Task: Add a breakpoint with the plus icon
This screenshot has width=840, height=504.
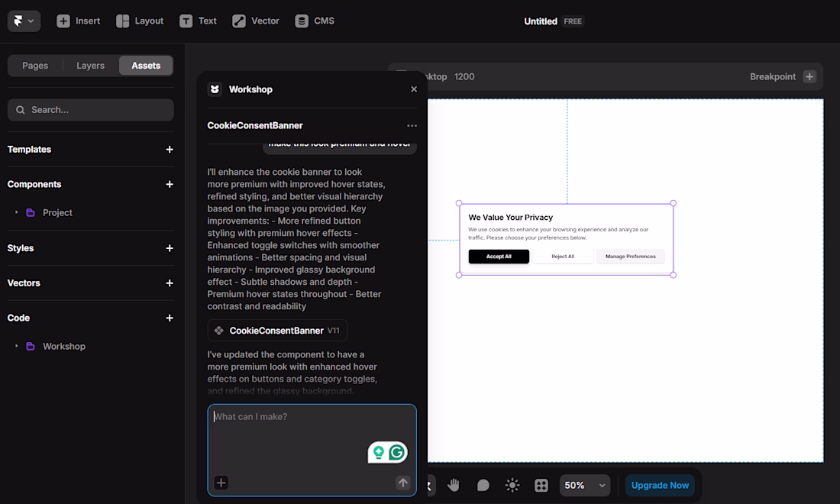Action: pos(809,76)
